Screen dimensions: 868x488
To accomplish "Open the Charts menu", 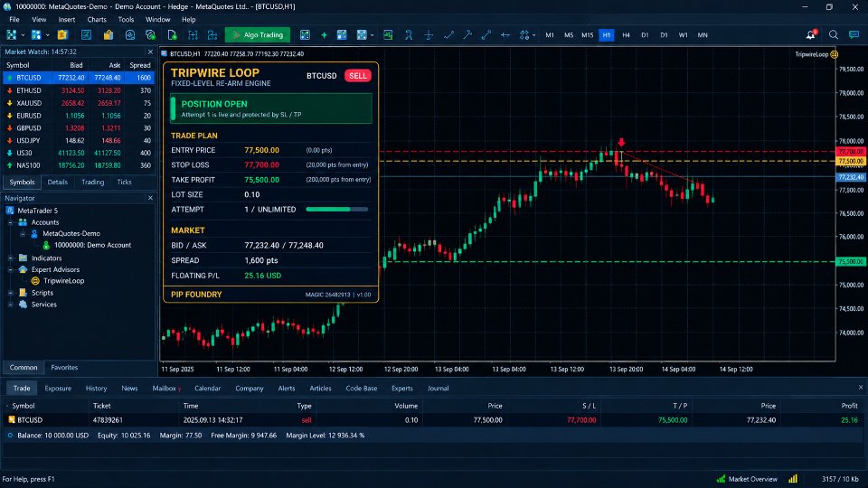I will (x=97, y=19).
